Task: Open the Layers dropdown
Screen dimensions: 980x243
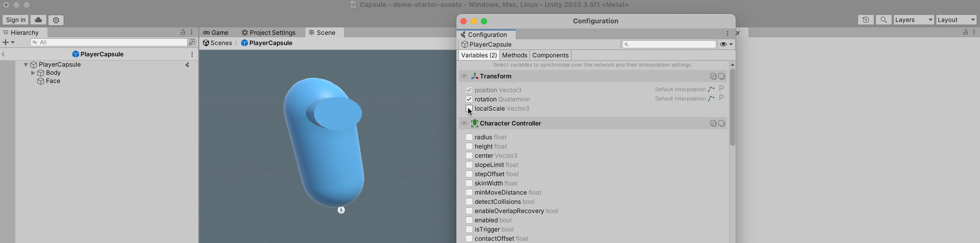Action: point(914,20)
